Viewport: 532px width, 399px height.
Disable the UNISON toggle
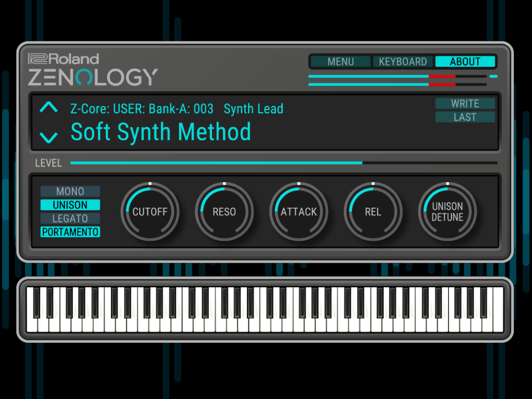click(x=70, y=205)
